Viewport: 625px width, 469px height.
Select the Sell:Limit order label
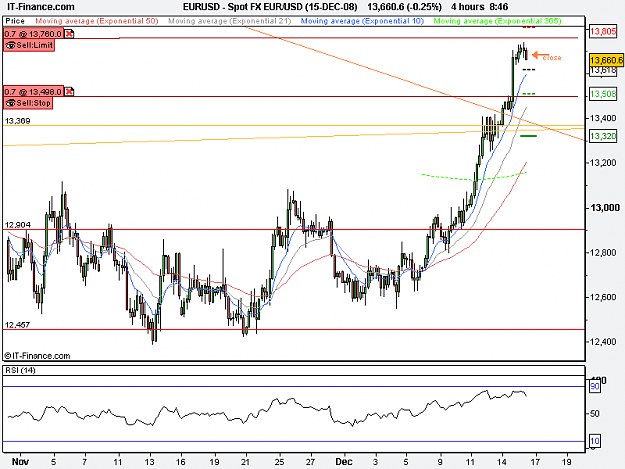[29, 45]
